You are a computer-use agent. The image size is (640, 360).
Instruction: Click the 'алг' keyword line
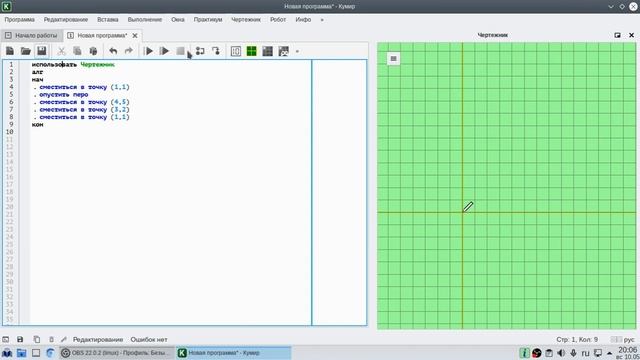(38, 72)
